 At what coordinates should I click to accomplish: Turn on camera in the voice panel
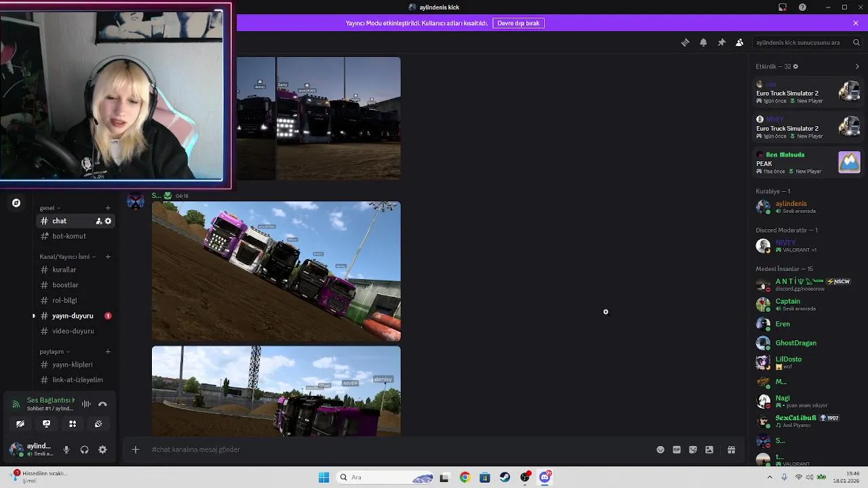(x=20, y=424)
